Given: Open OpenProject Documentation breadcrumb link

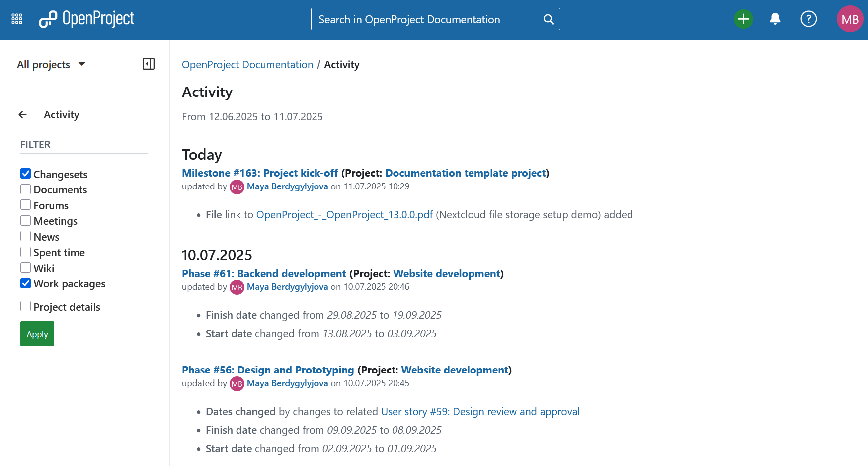Looking at the screenshot, I should [x=247, y=65].
